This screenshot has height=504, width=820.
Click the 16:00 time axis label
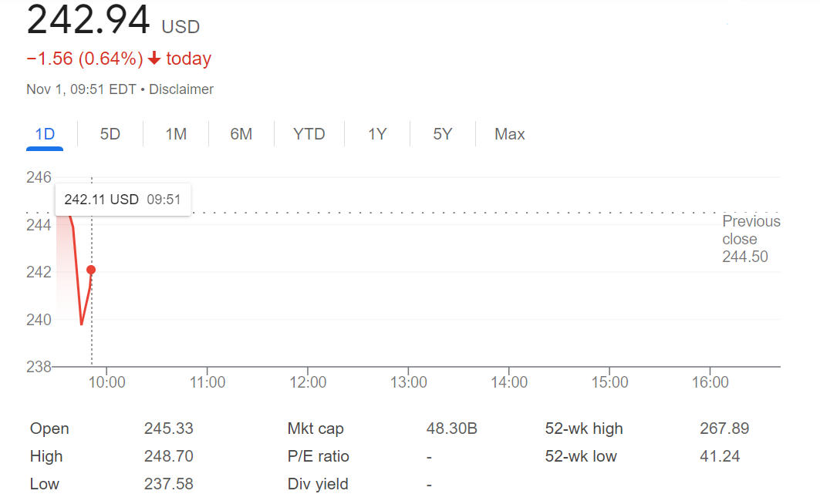[710, 382]
